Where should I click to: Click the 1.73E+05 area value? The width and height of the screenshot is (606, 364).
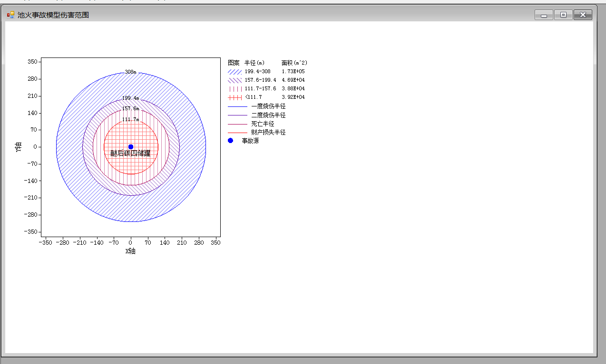click(293, 71)
